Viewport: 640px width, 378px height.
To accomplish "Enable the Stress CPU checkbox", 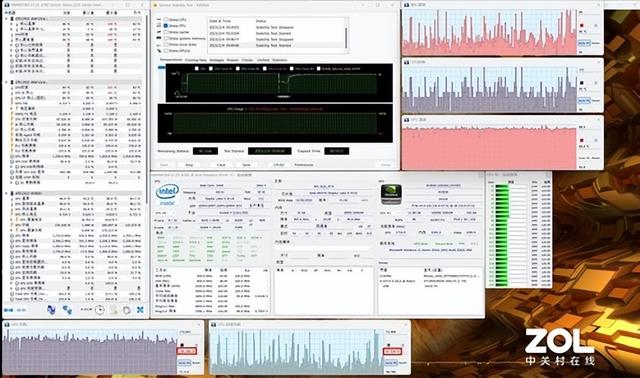I will (166, 19).
